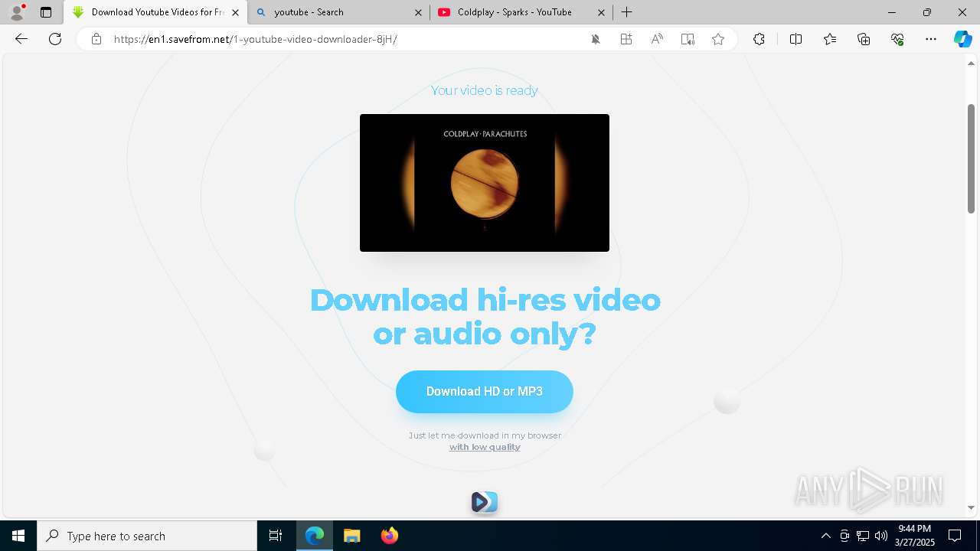Click the Download HD or MP3 button

click(485, 392)
